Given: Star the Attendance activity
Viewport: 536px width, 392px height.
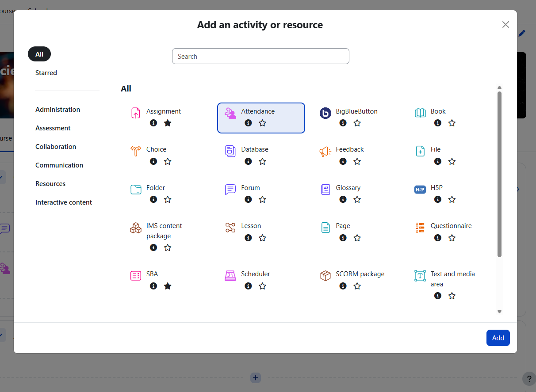Looking at the screenshot, I should pyautogui.click(x=262, y=123).
